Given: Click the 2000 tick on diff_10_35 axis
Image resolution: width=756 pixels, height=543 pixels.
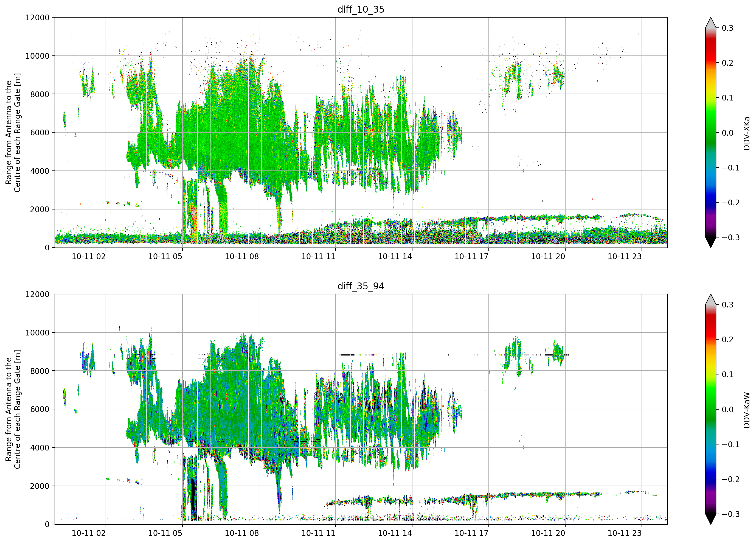Looking at the screenshot, I should click(40, 209).
